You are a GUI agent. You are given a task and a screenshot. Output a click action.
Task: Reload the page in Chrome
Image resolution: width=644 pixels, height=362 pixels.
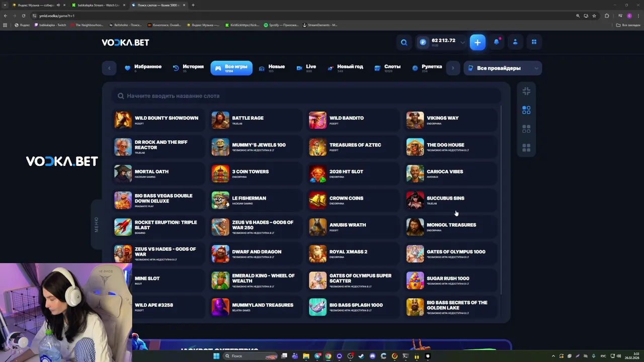point(23,16)
